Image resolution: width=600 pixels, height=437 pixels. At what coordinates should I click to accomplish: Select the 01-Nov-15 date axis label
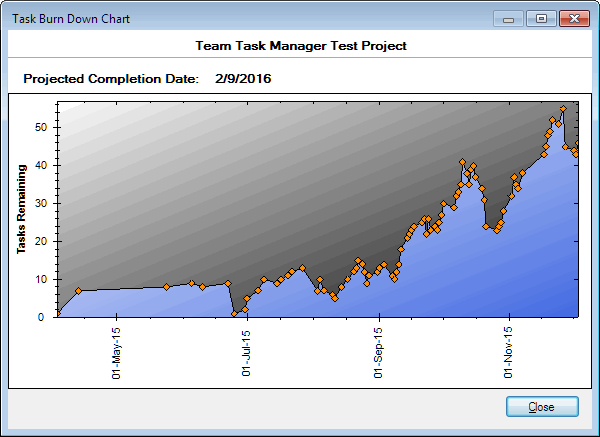pyautogui.click(x=509, y=353)
